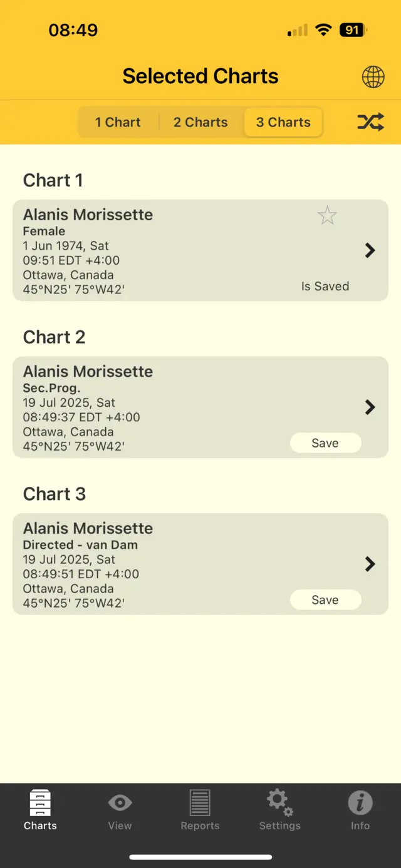Toggle favorite star on Chart 1
This screenshot has height=868, width=401.
click(x=327, y=216)
